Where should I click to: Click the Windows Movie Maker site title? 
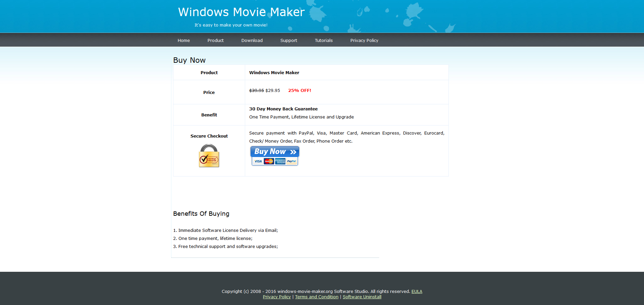[241, 12]
